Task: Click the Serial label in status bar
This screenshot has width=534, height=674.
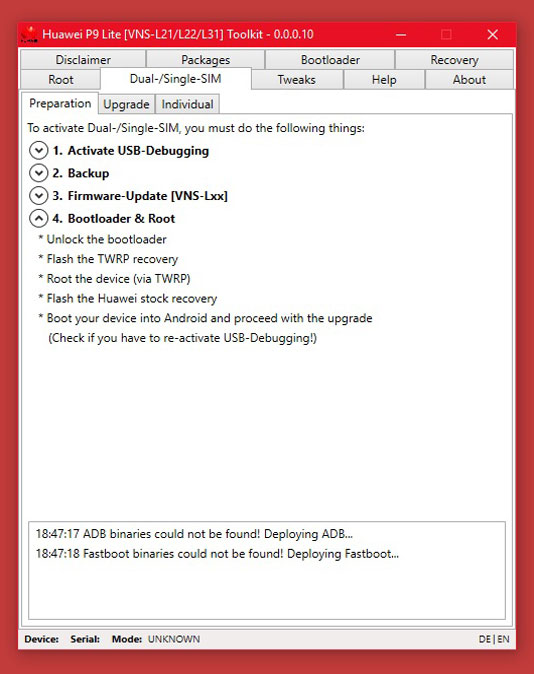Action: (85, 639)
